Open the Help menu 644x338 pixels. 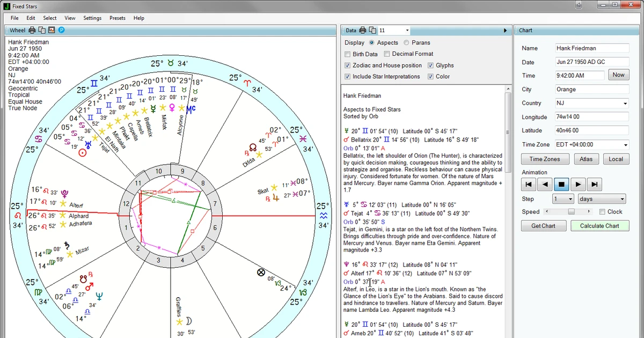click(139, 18)
